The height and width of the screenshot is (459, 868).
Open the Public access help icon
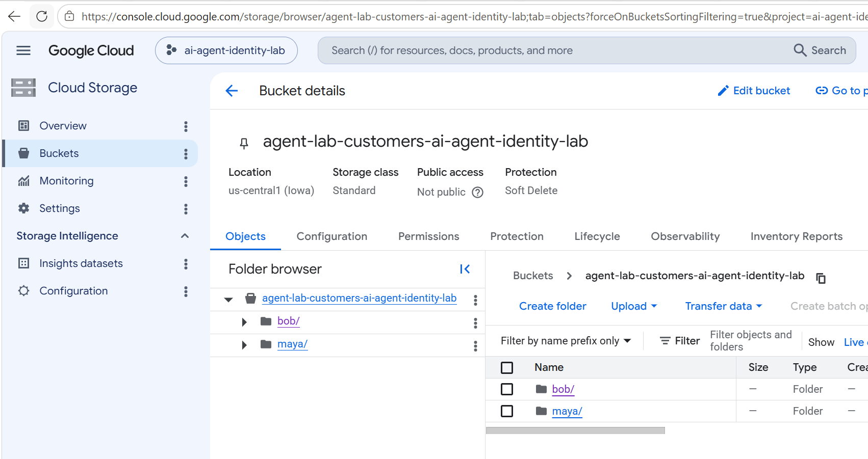(x=477, y=192)
